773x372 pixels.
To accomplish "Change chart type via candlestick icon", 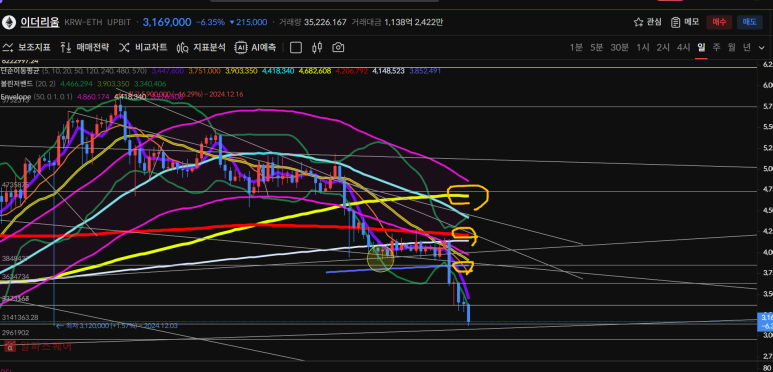I will [x=317, y=48].
